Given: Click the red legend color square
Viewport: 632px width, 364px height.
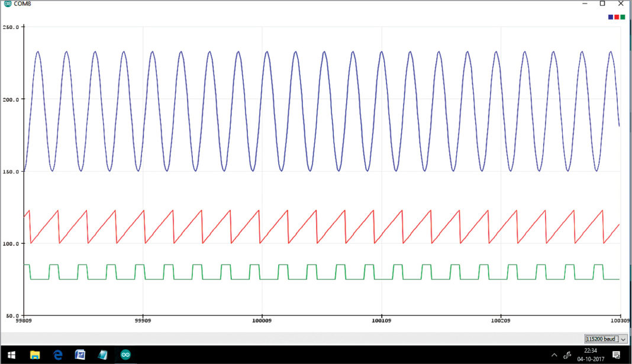Looking at the screenshot, I should (617, 17).
